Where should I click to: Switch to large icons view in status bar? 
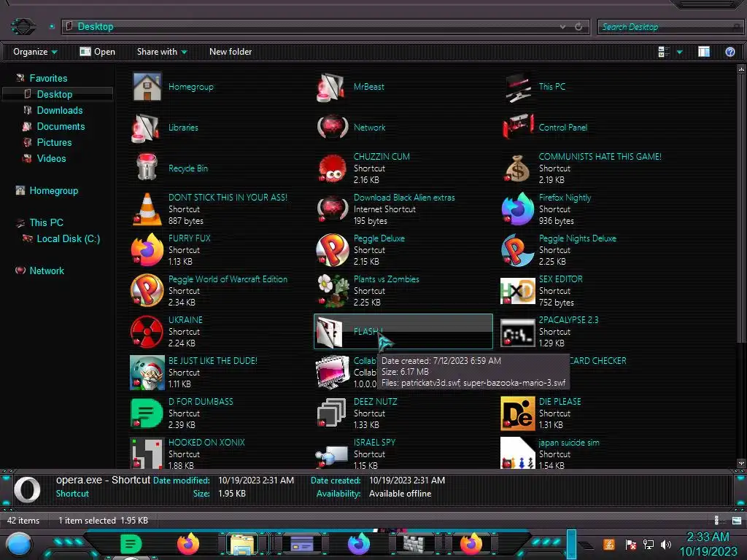737,521
